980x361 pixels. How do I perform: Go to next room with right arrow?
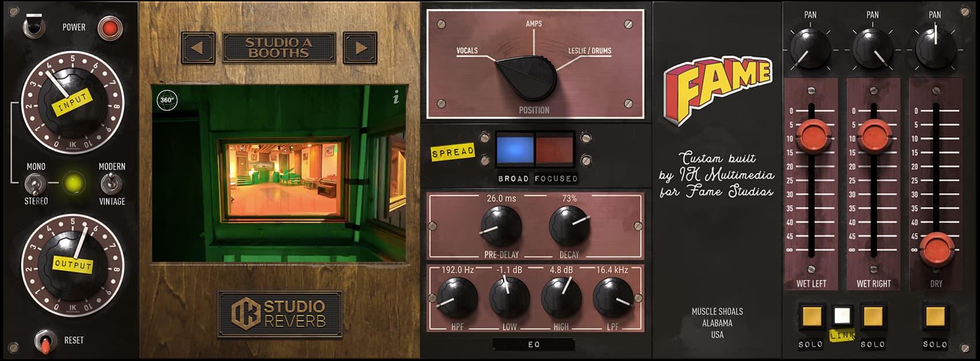(x=360, y=47)
